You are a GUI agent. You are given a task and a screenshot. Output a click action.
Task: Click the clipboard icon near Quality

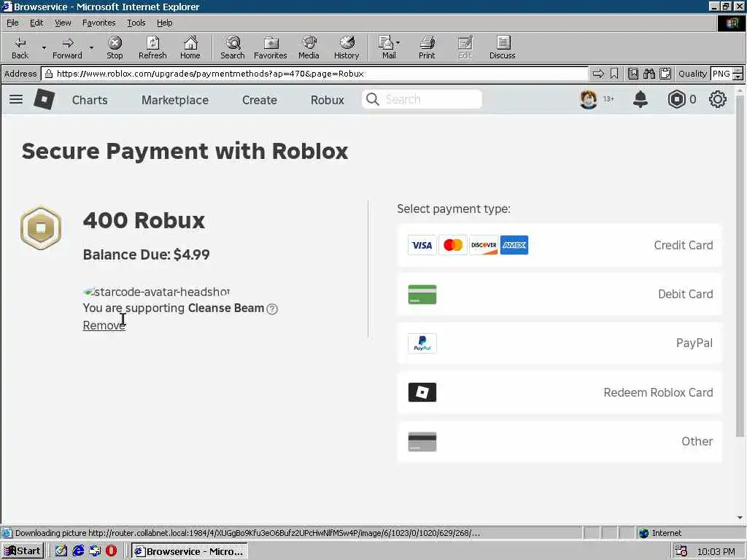click(665, 74)
